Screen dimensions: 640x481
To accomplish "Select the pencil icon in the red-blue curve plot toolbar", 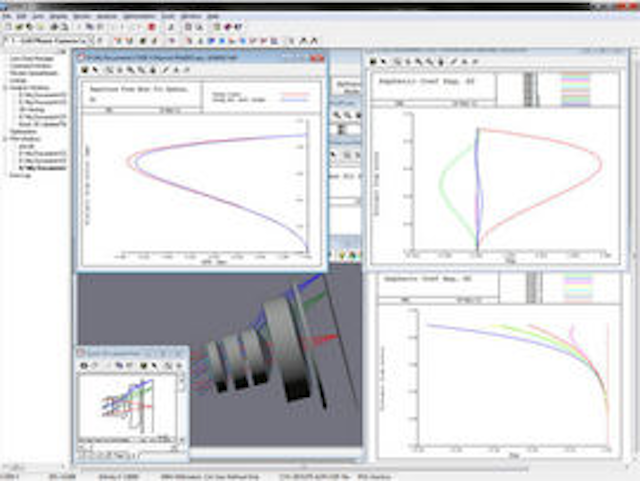I will click(166, 70).
